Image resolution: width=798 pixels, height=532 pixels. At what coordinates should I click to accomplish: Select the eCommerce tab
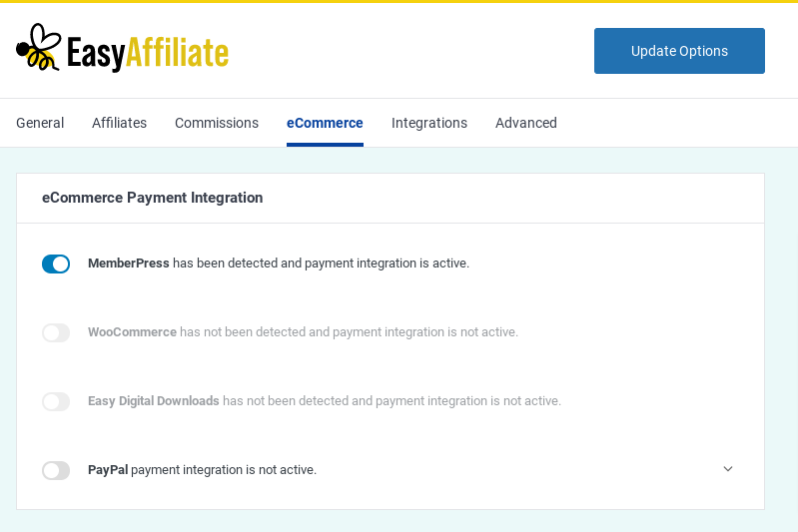(325, 123)
